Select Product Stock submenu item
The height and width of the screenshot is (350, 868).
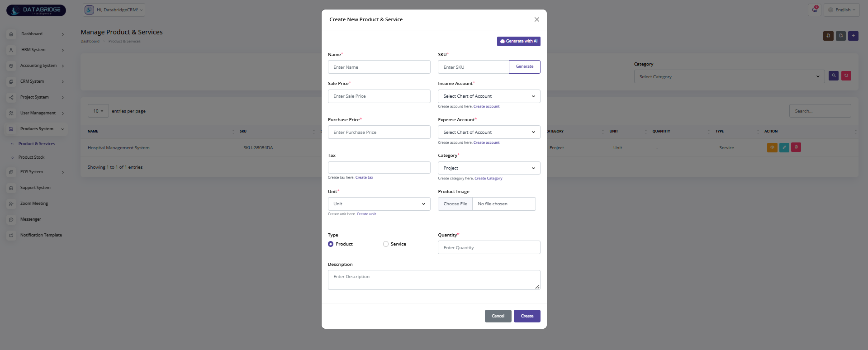pyautogui.click(x=31, y=157)
